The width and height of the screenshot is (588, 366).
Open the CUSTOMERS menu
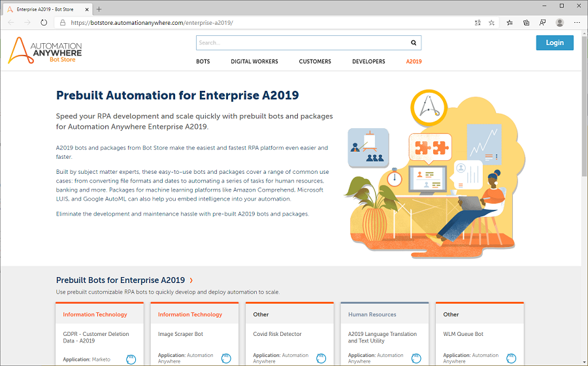click(315, 61)
